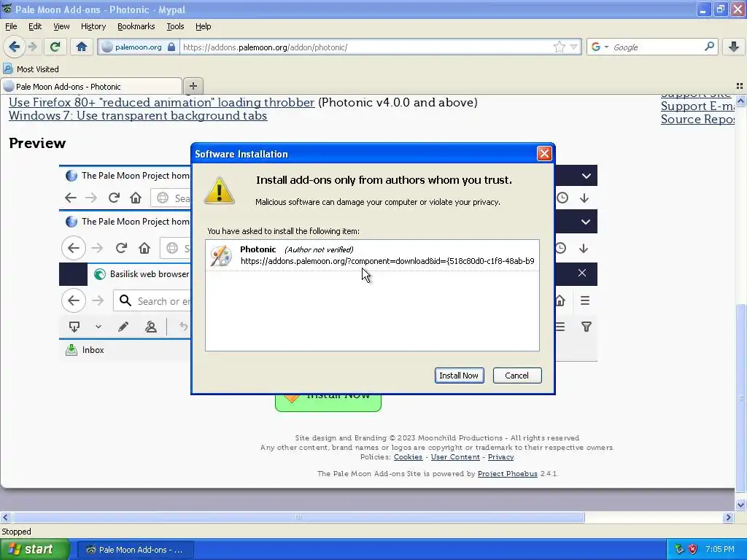Screen dimensions: 747x560
Task: Open the Privacy policy link
Action: [500, 456]
